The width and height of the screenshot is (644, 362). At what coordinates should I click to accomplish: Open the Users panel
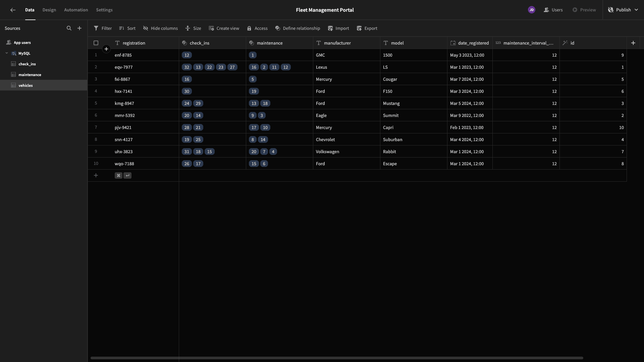[553, 10]
